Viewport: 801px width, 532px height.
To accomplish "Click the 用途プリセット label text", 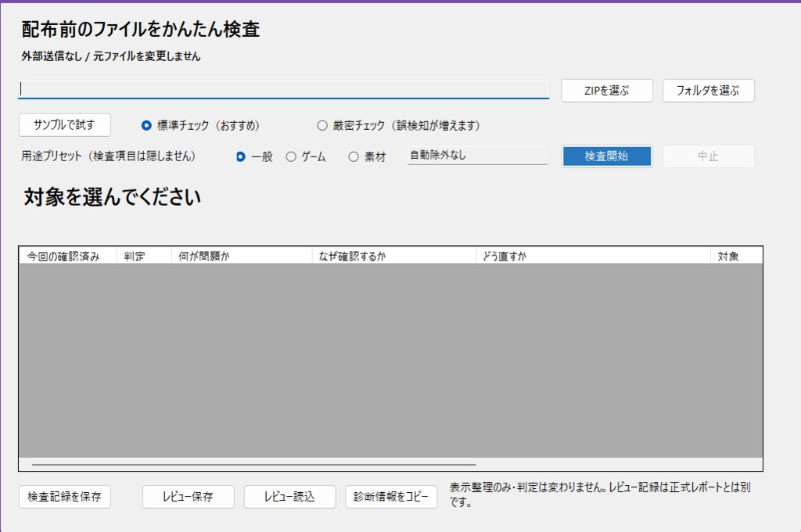I will [108, 156].
